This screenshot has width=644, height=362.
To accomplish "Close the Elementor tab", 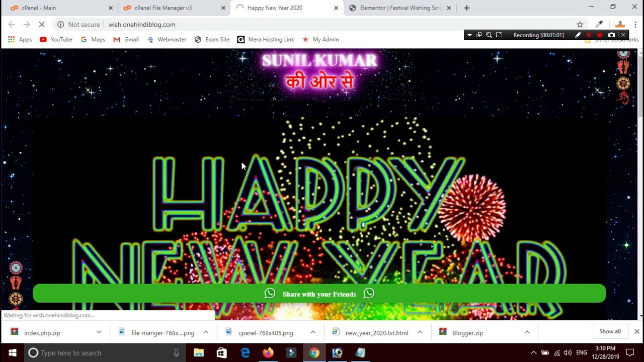I will point(449,8).
